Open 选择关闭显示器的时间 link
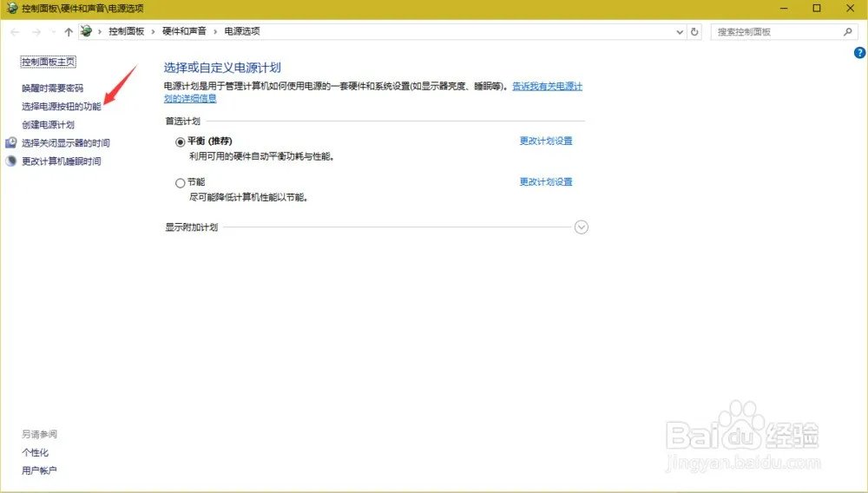Image resolution: width=868 pixels, height=493 pixels. (66, 142)
